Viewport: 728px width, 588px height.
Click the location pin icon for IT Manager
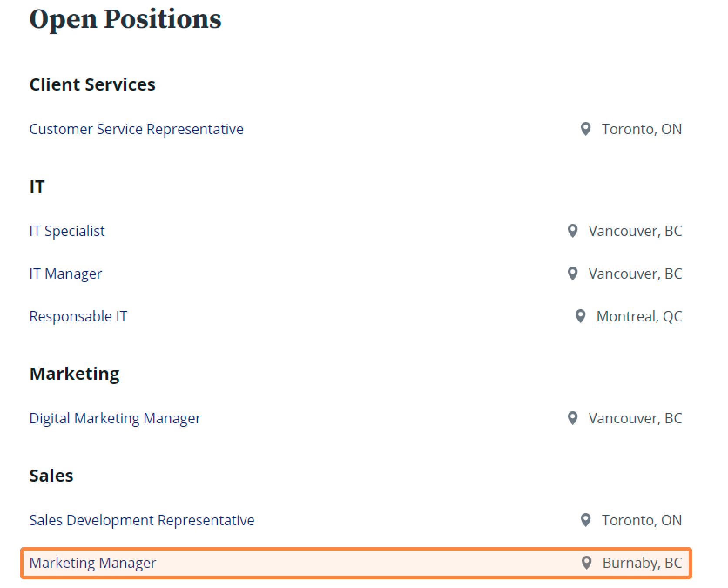pos(573,274)
